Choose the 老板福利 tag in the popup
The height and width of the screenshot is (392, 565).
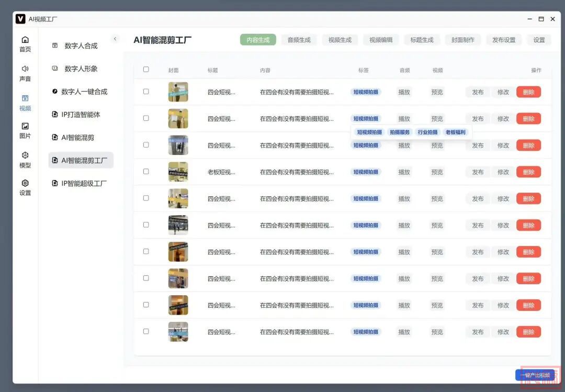[x=455, y=132]
